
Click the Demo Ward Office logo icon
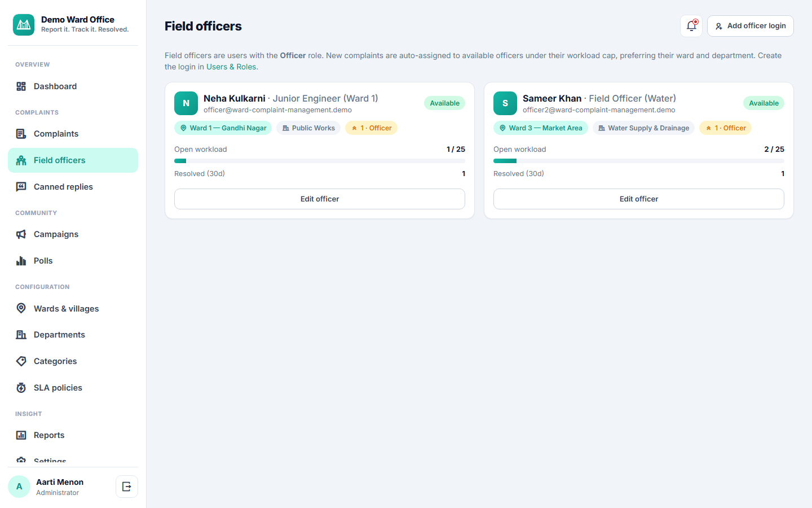[24, 25]
